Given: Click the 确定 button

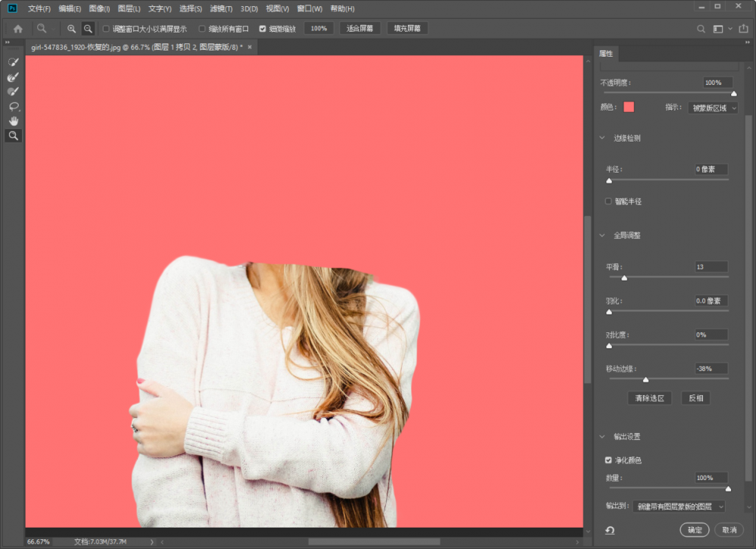Looking at the screenshot, I should pos(694,530).
